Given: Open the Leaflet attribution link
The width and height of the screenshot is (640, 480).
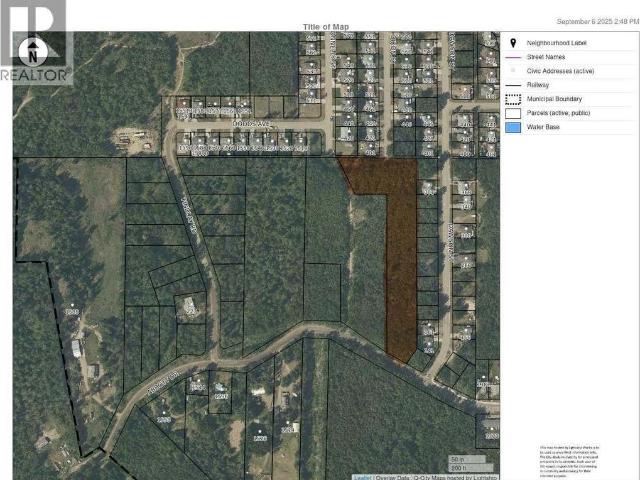Looking at the screenshot, I should tap(363, 477).
